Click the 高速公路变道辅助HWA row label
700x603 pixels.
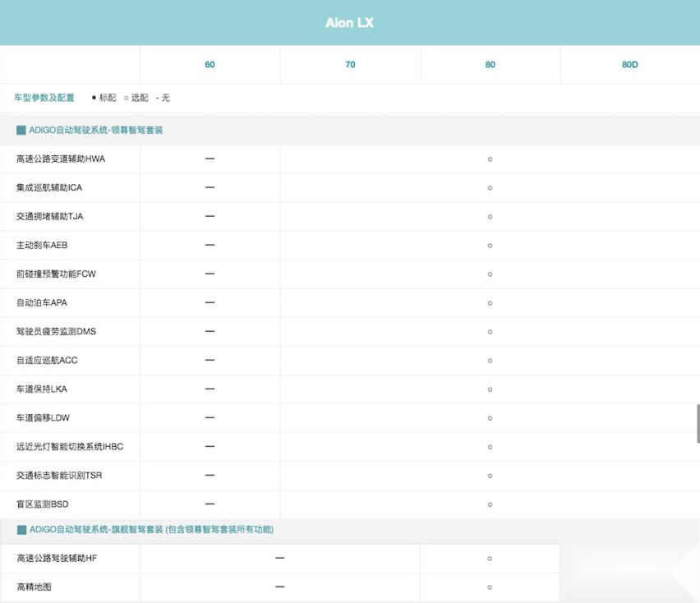point(61,159)
